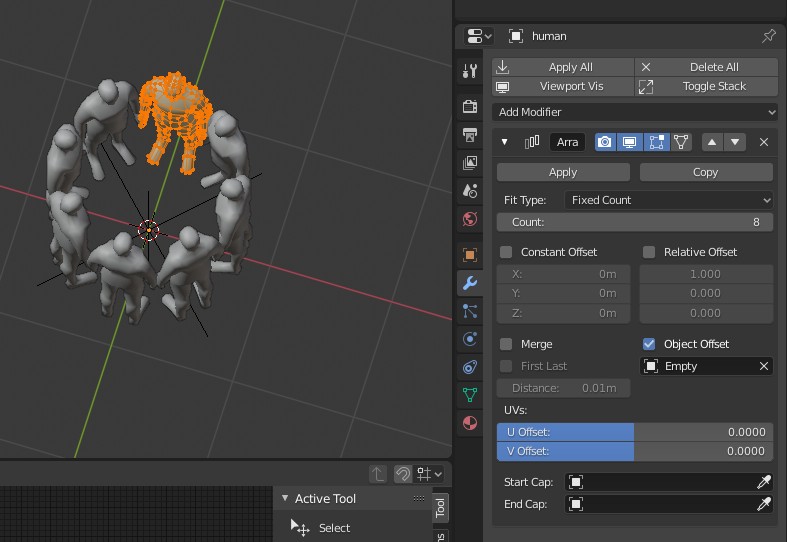
Task: Click the Active Tool panel drag grip
Action: pyautogui.click(x=419, y=498)
